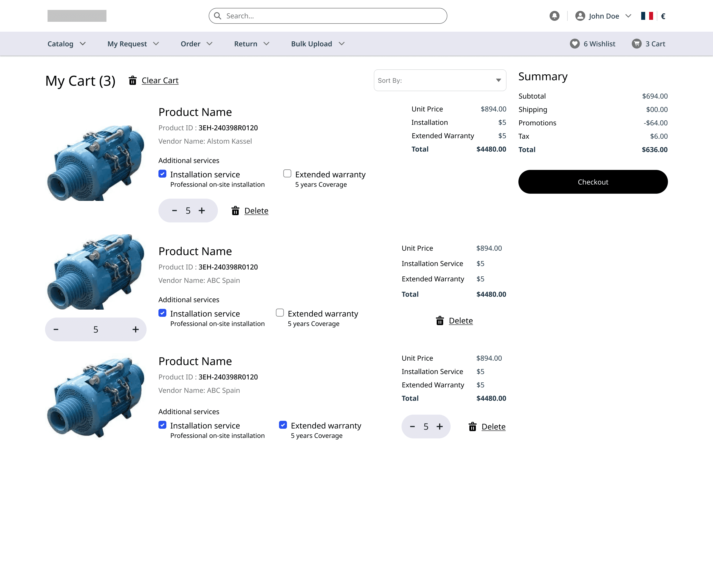Expand the Order menu chevron

pos(209,44)
